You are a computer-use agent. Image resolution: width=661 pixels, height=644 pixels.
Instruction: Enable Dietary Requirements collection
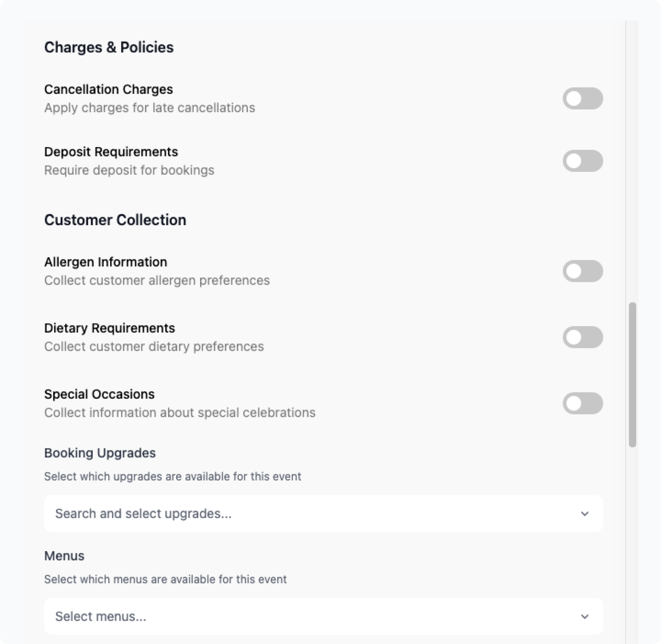coord(582,337)
